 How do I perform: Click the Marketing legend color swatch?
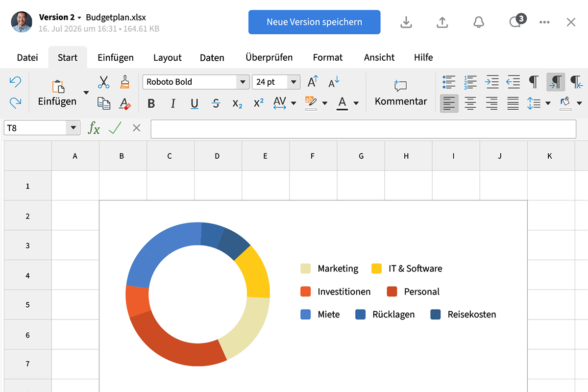pos(306,269)
